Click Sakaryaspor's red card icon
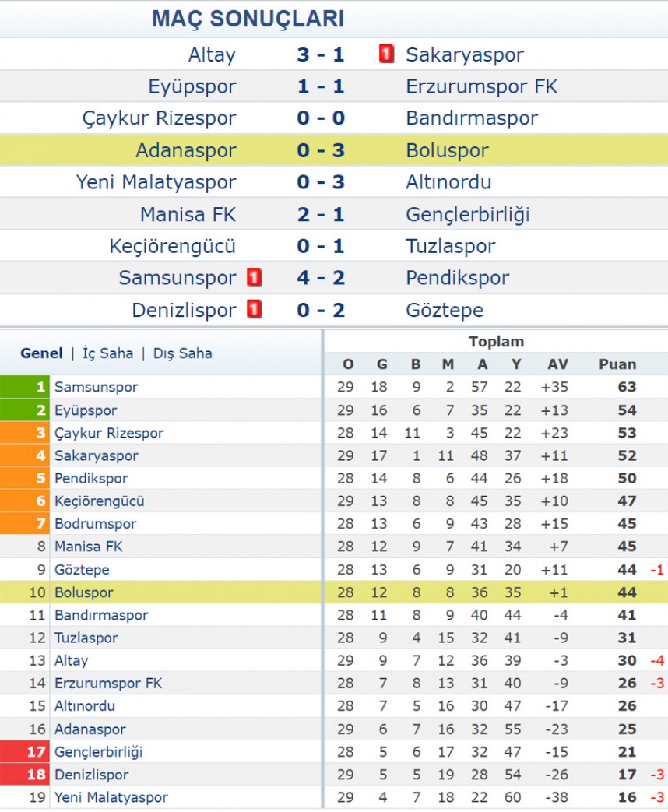This screenshot has width=668, height=812. pos(386,54)
